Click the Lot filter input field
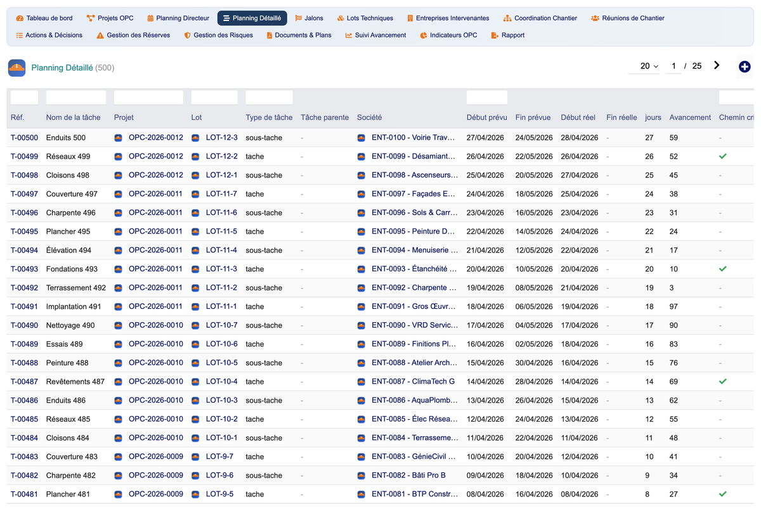This screenshot has height=532, width=761. point(214,98)
